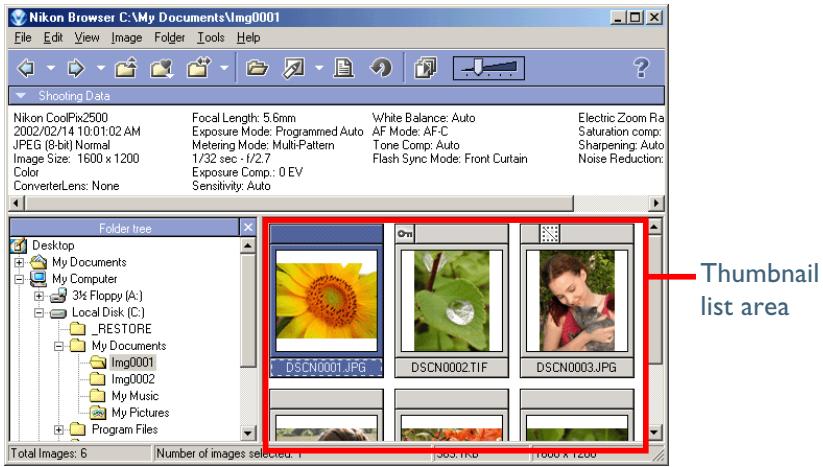Select the Img0002 folder
This screenshot has height=467, width=823.
(133, 379)
